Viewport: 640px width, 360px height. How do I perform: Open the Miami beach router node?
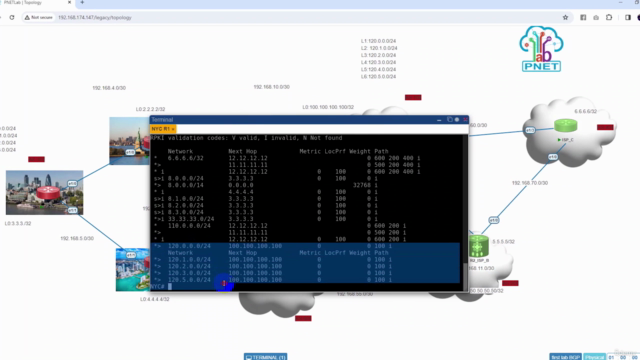[x=133, y=269]
